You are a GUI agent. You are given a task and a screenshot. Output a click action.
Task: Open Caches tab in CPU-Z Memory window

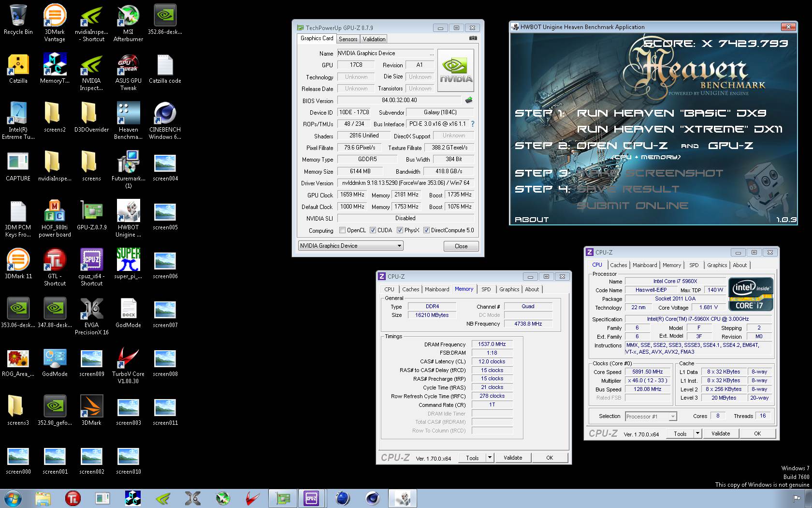click(x=410, y=289)
